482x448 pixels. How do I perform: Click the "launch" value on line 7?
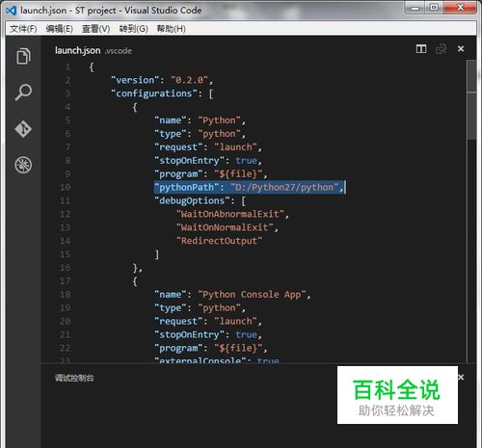point(236,147)
